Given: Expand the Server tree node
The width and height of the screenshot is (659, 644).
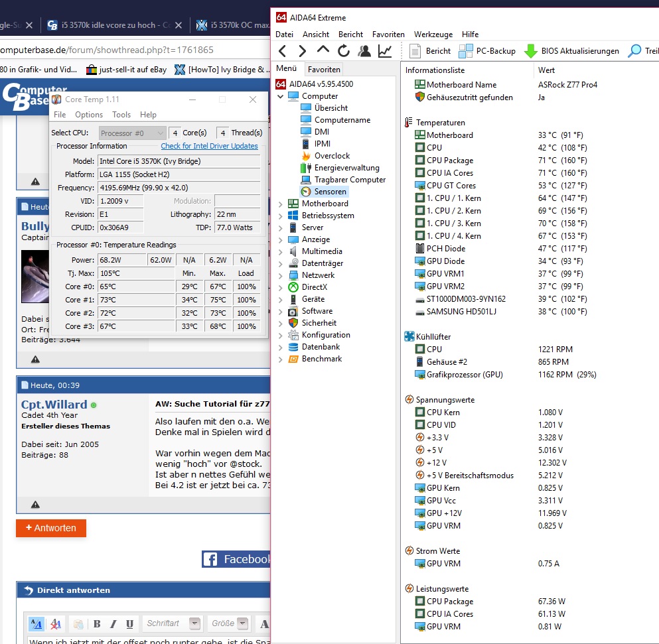Looking at the screenshot, I should point(280,227).
